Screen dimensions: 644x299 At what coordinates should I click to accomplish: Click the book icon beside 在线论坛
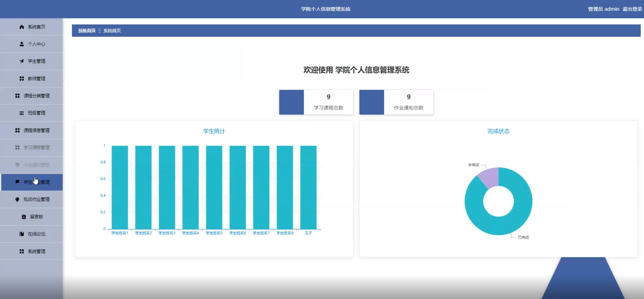coord(22,234)
